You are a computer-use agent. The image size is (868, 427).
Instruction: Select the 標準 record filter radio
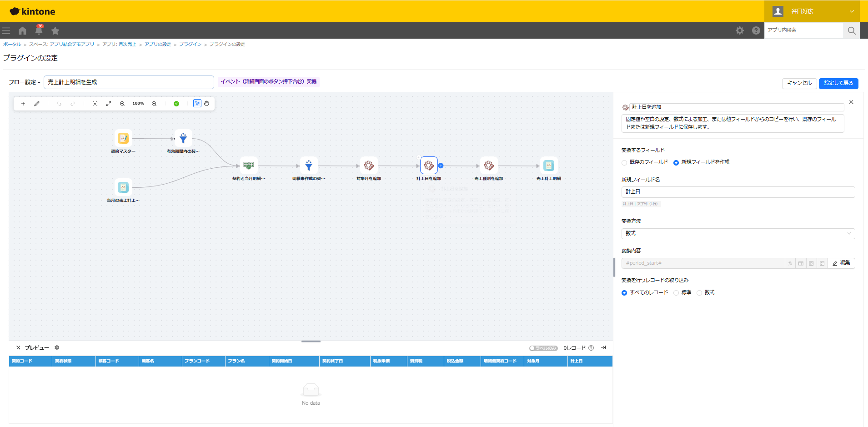(676, 293)
